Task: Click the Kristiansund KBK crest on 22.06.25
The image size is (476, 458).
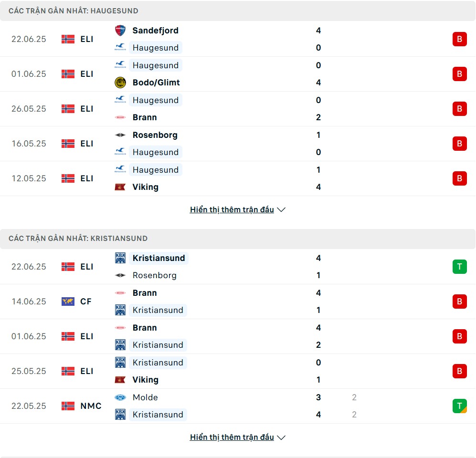Action: pos(120,258)
